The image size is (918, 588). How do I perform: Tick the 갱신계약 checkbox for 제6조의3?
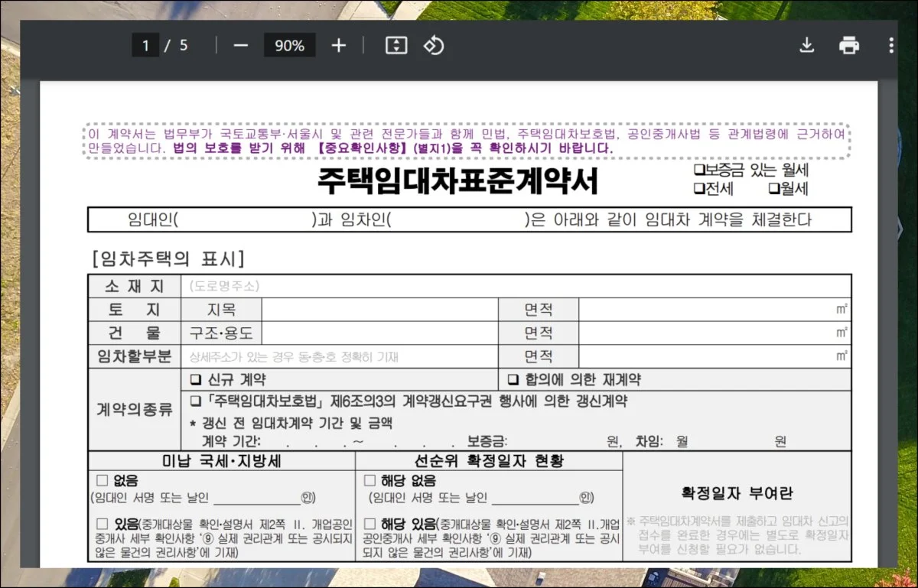(x=195, y=402)
